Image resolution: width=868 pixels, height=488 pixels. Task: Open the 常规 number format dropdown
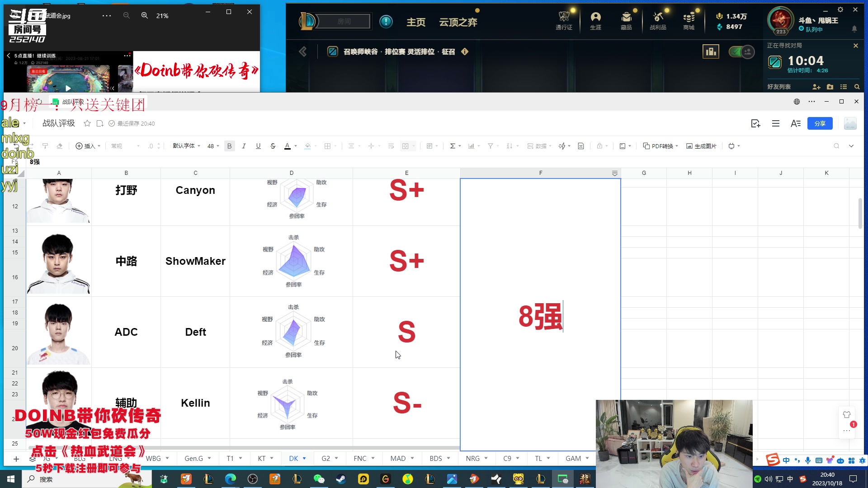[125, 146]
